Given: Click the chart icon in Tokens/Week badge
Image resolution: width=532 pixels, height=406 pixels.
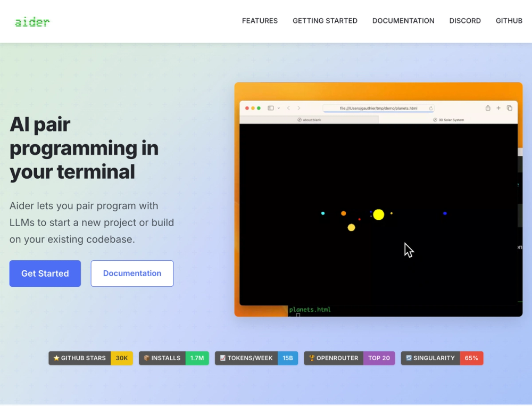Looking at the screenshot, I should 222,358.
